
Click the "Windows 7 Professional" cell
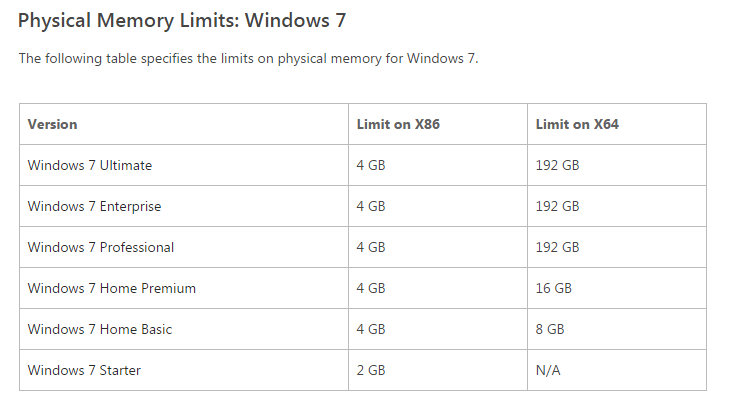pos(101,247)
